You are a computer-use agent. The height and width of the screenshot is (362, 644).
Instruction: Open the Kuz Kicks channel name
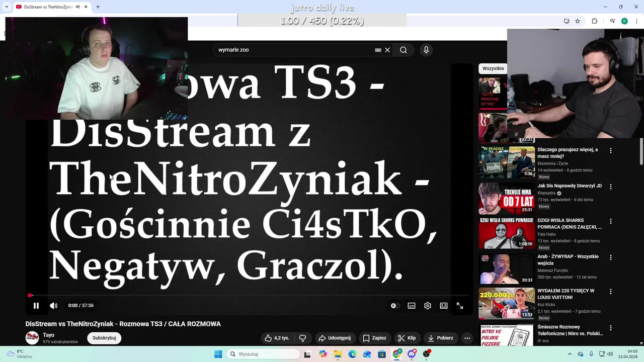(x=546, y=305)
